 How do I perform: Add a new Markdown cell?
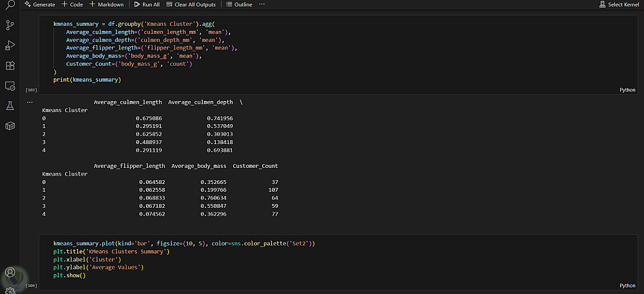(x=108, y=5)
